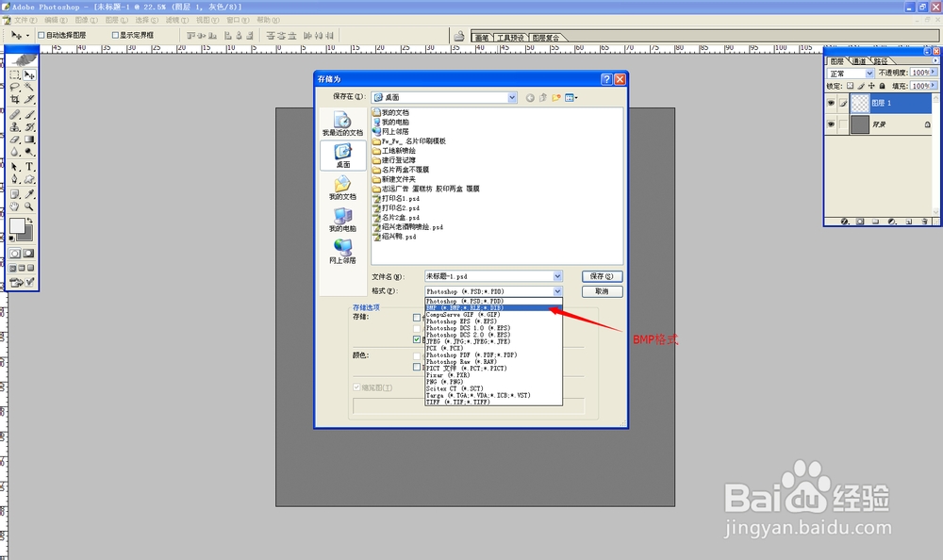Collapse the 格式 dropdown arrow

click(557, 291)
